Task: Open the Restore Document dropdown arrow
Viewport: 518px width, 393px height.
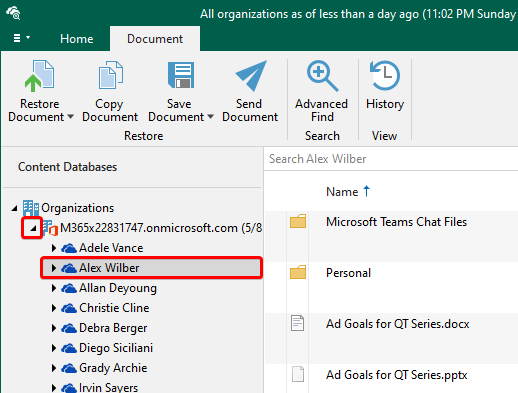Action: click(x=70, y=117)
